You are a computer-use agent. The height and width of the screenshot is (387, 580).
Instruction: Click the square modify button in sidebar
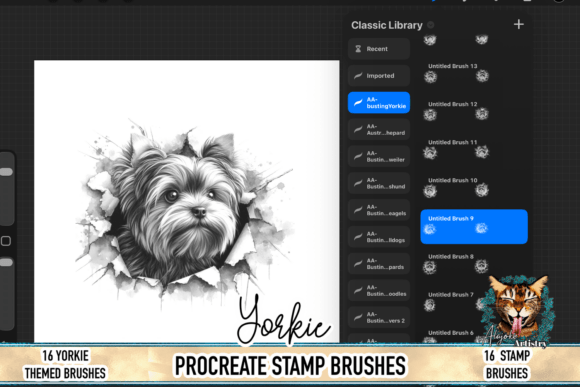click(6, 241)
